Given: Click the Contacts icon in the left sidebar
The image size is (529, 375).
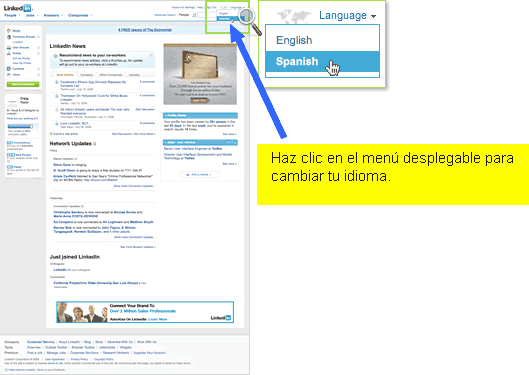Looking at the screenshot, I should click(9, 69).
